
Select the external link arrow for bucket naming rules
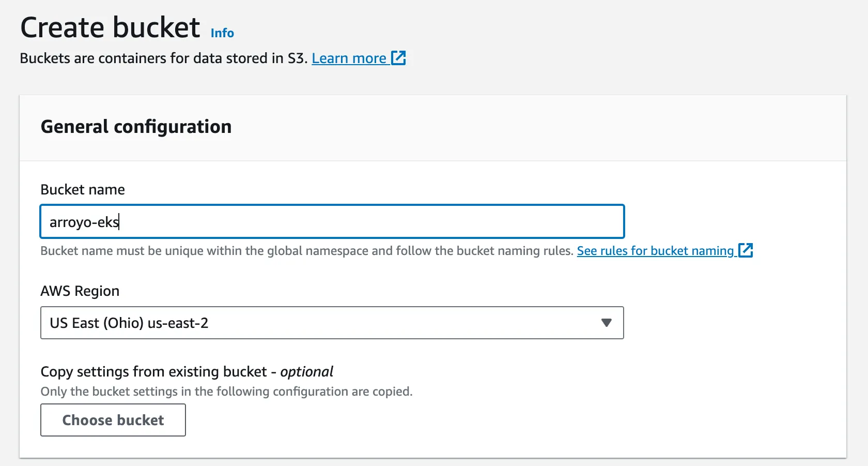coord(746,250)
